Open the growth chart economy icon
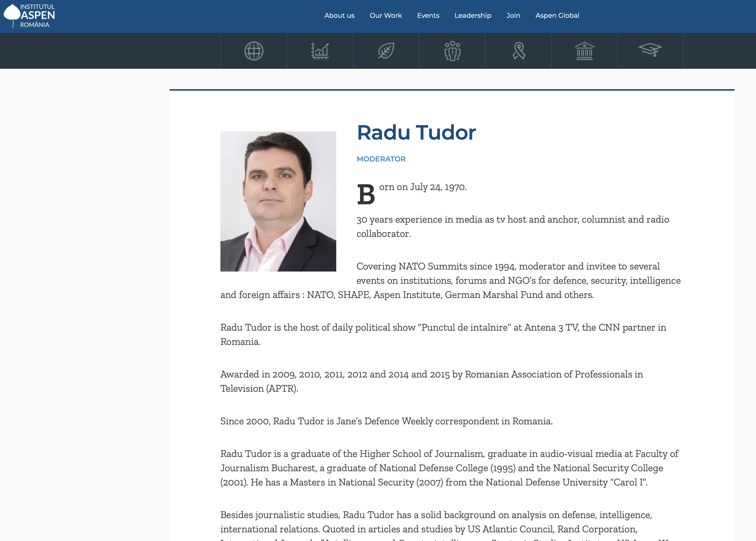The width and height of the screenshot is (756, 541). pyautogui.click(x=319, y=51)
